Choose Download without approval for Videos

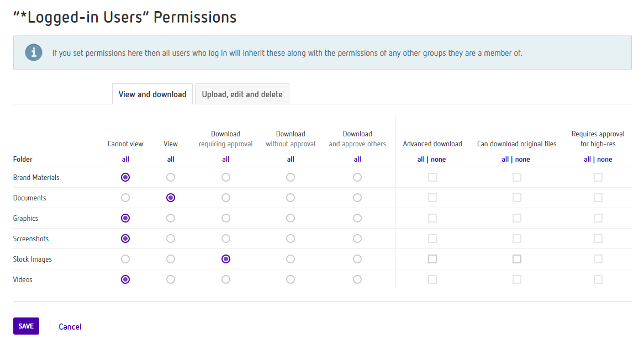tap(291, 279)
